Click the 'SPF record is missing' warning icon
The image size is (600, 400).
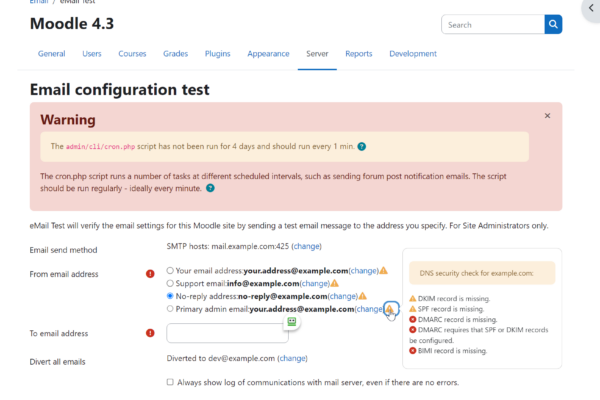[x=412, y=309]
